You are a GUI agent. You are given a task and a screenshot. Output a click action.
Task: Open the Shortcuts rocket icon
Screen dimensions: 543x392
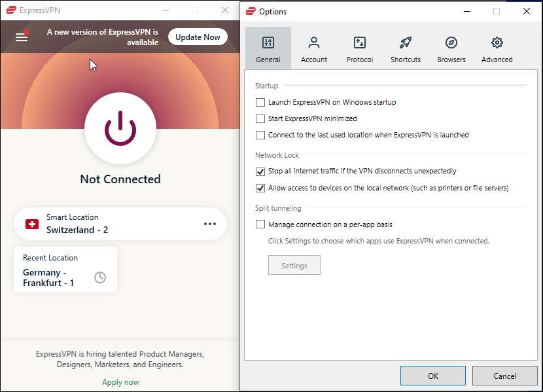click(405, 43)
